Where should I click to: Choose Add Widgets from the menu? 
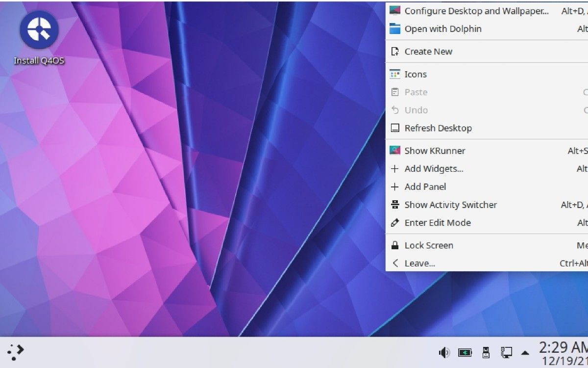point(433,168)
